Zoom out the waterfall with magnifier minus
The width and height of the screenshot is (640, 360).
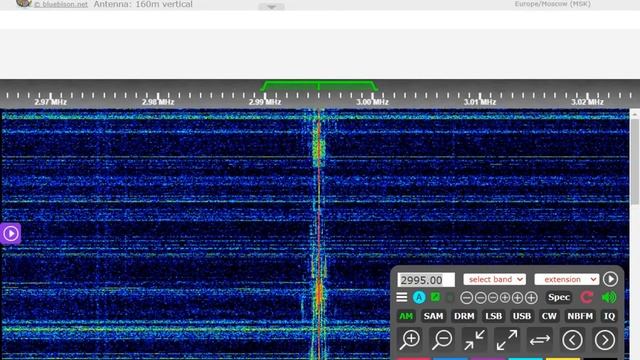coord(442,340)
